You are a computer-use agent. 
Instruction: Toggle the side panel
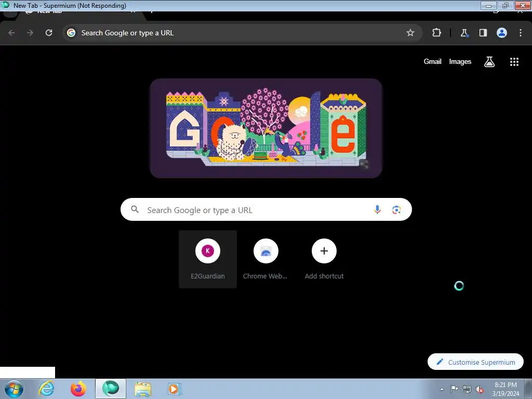click(x=483, y=33)
